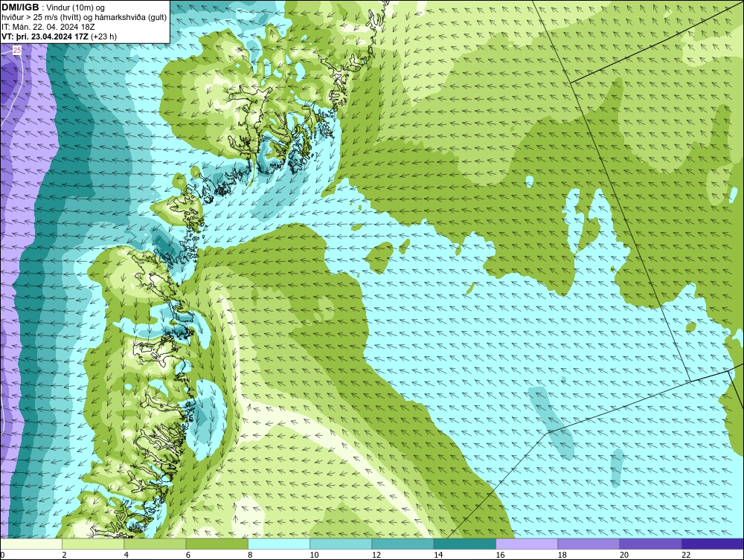The width and height of the screenshot is (744, 560).
Task: Click the legend tick label '22'
Action: (x=686, y=556)
